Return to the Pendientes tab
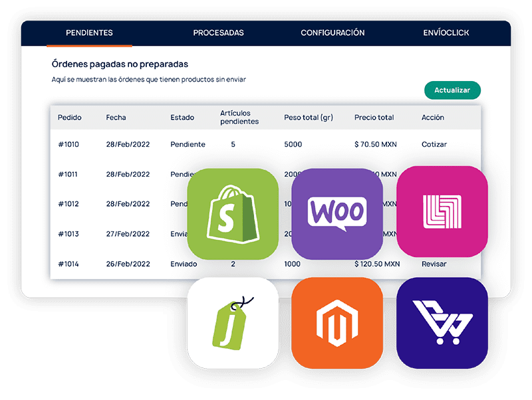 88,31
